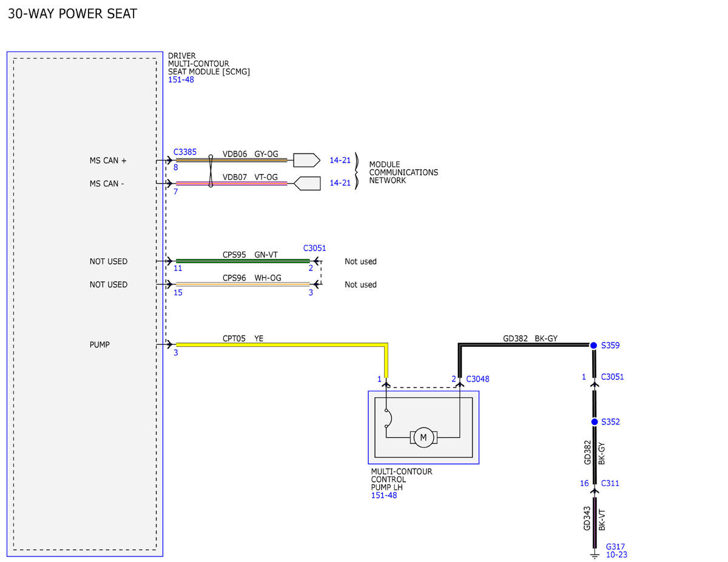Click the twisted-pair symbol on the CAN wires
This screenshot has width=728, height=562.
tap(211, 172)
